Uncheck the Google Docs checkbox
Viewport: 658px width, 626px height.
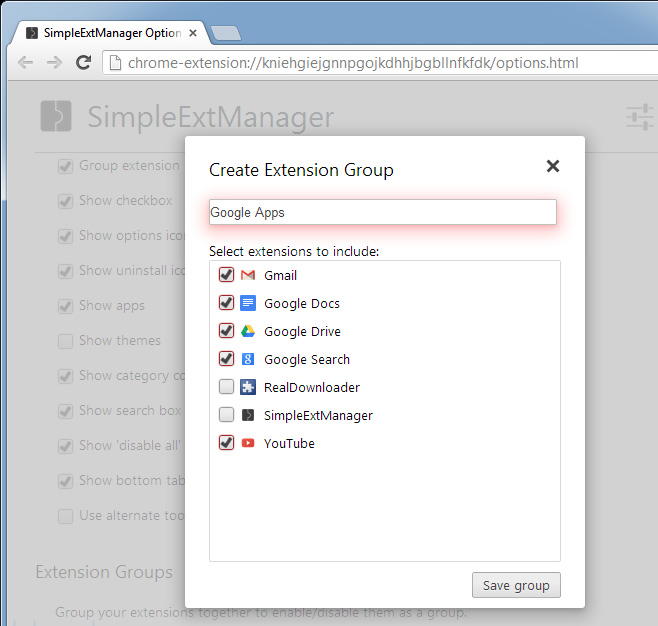pos(226,303)
